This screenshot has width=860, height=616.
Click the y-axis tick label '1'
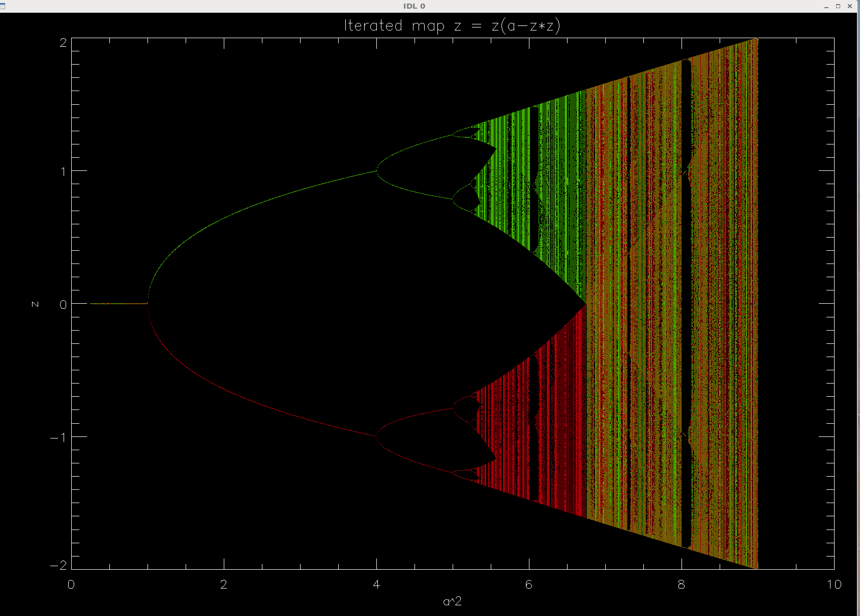63,171
